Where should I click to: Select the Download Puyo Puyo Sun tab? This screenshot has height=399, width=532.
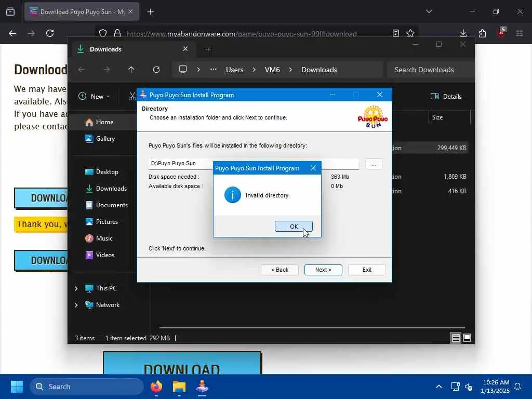[x=82, y=12]
